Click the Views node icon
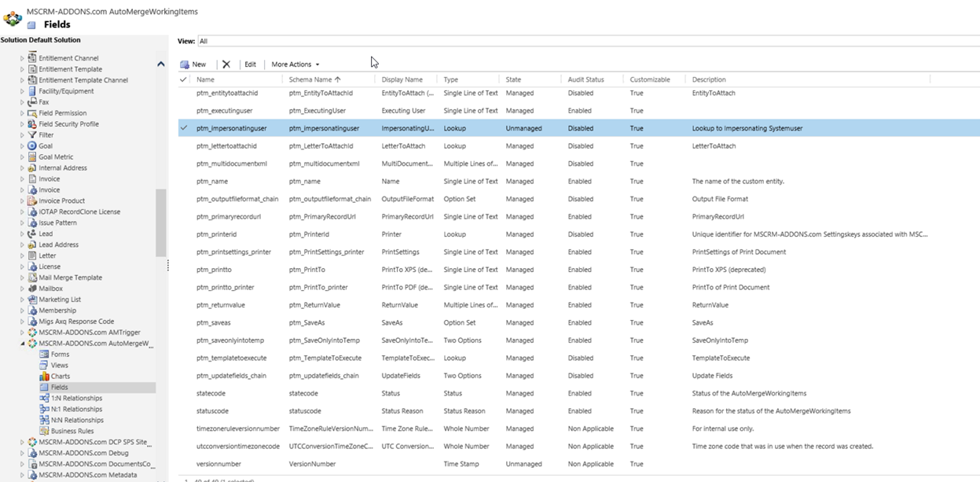 [x=44, y=366]
